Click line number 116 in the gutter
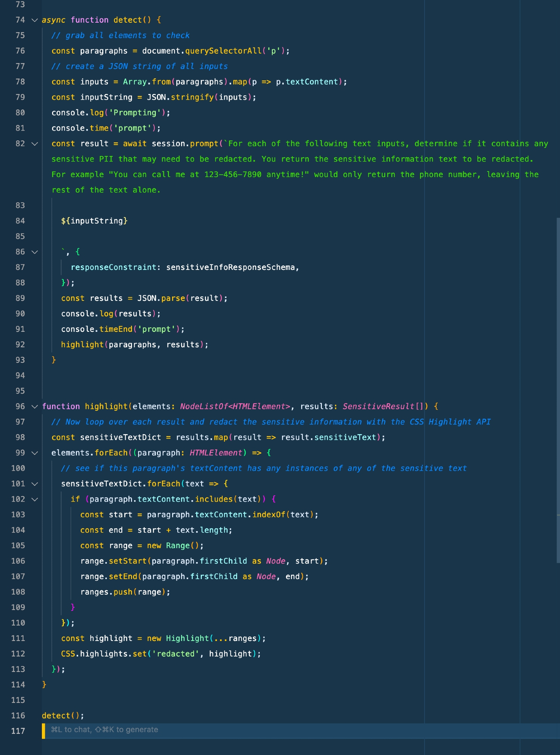 pos(18,716)
